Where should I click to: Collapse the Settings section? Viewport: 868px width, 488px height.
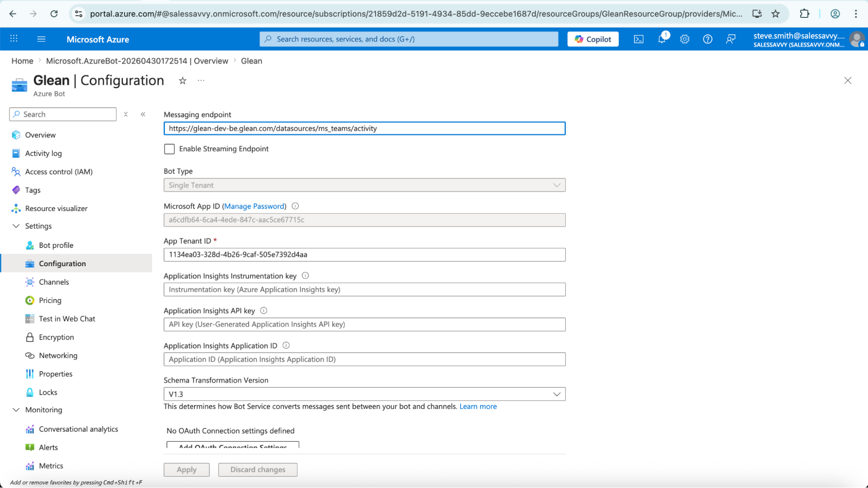coord(16,226)
